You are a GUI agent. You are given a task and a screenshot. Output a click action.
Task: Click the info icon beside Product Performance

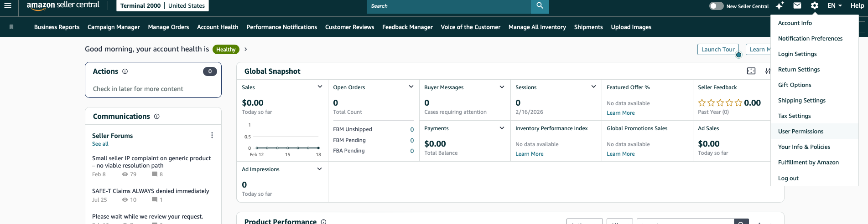coord(323,222)
